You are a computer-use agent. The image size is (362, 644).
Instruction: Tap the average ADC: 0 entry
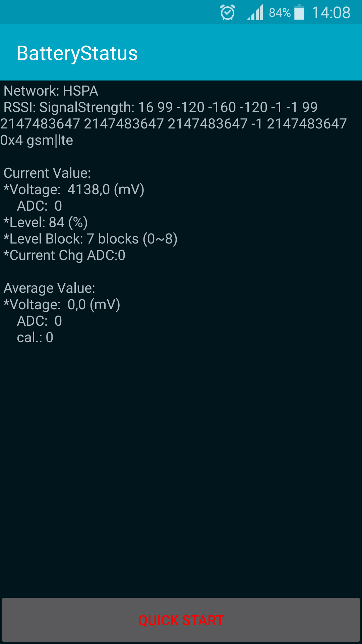40,321
